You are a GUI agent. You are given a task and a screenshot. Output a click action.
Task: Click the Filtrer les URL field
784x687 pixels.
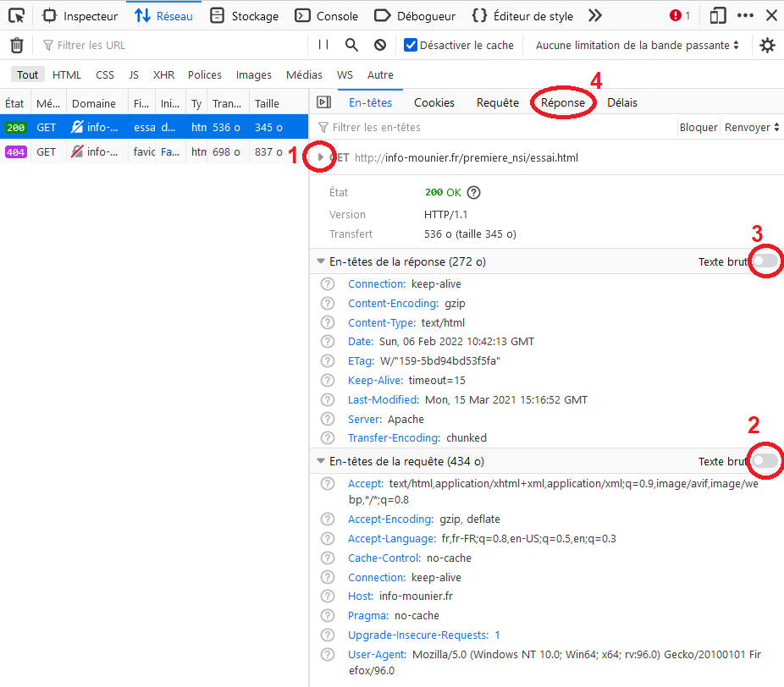169,45
